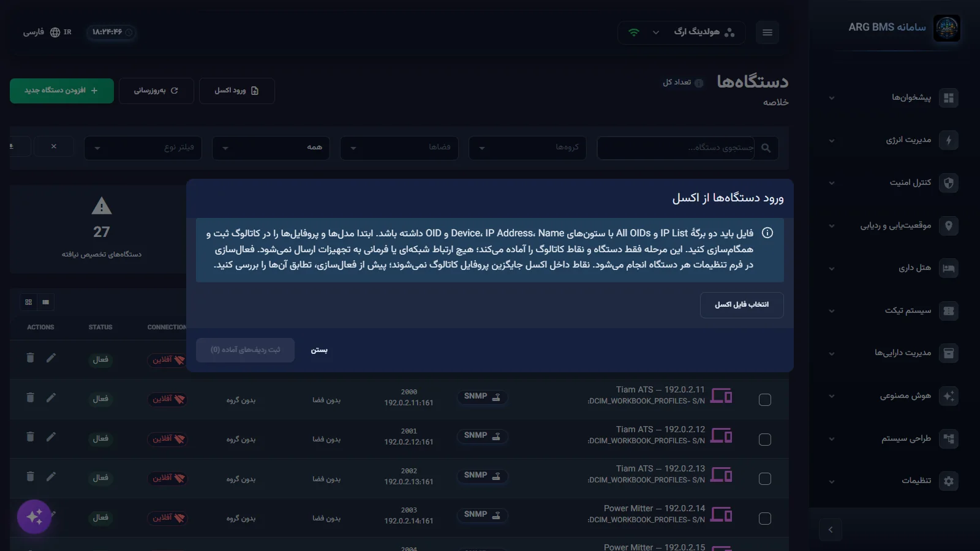Select checkbox for Power Mitter 192.0.2.14

pos(765,519)
